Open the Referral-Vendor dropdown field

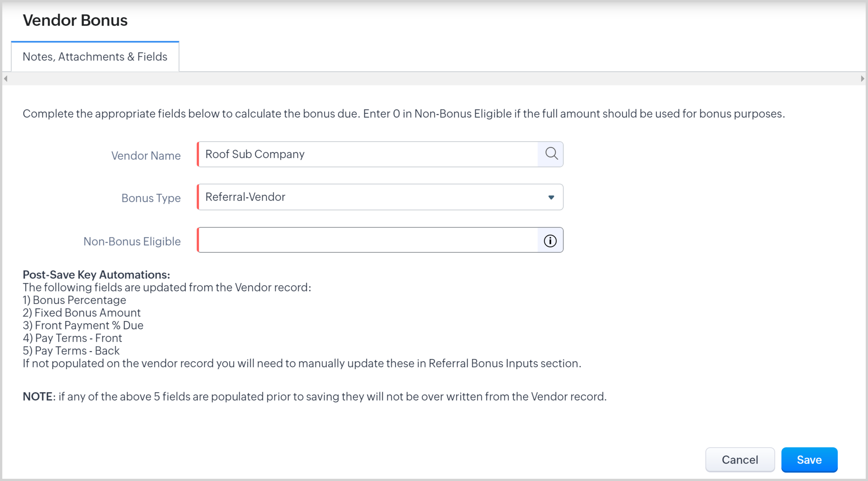pos(371,197)
